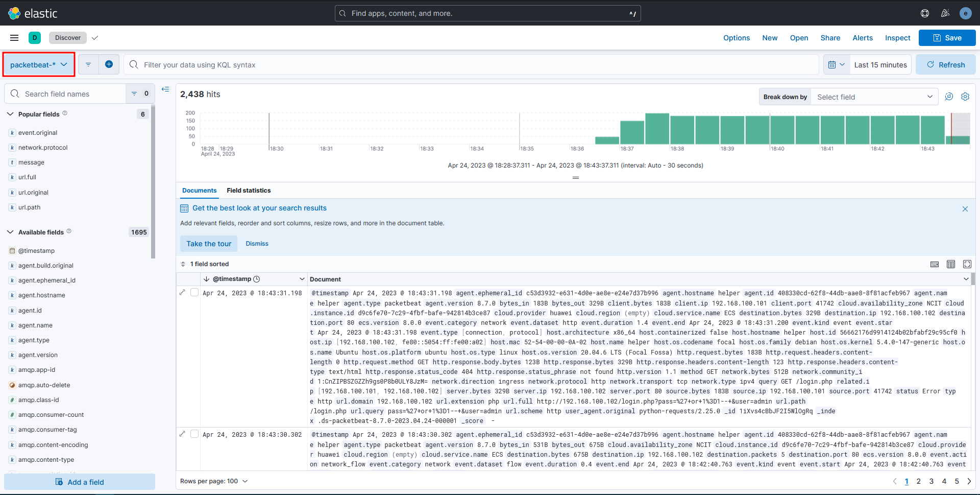The width and height of the screenshot is (980, 495).
Task: Open the newsfeed celebration icon
Action: tap(945, 13)
